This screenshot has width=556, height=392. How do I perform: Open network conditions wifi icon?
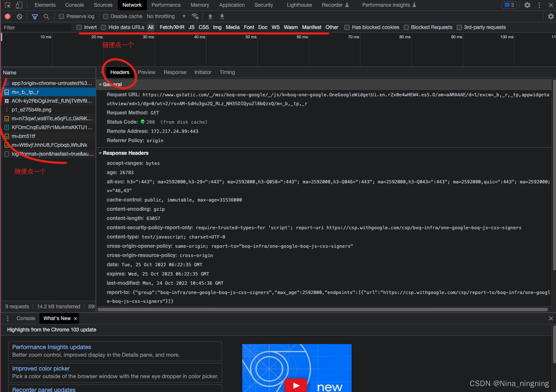click(195, 16)
